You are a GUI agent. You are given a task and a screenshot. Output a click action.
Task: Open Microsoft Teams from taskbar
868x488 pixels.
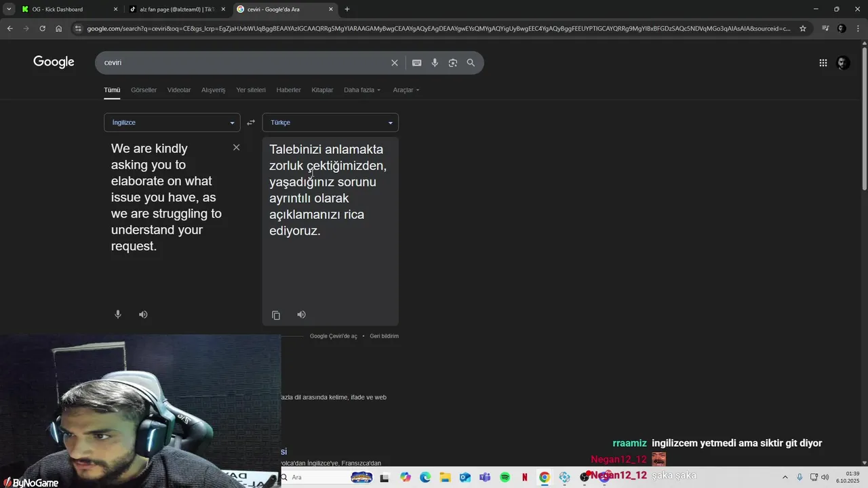(x=485, y=477)
